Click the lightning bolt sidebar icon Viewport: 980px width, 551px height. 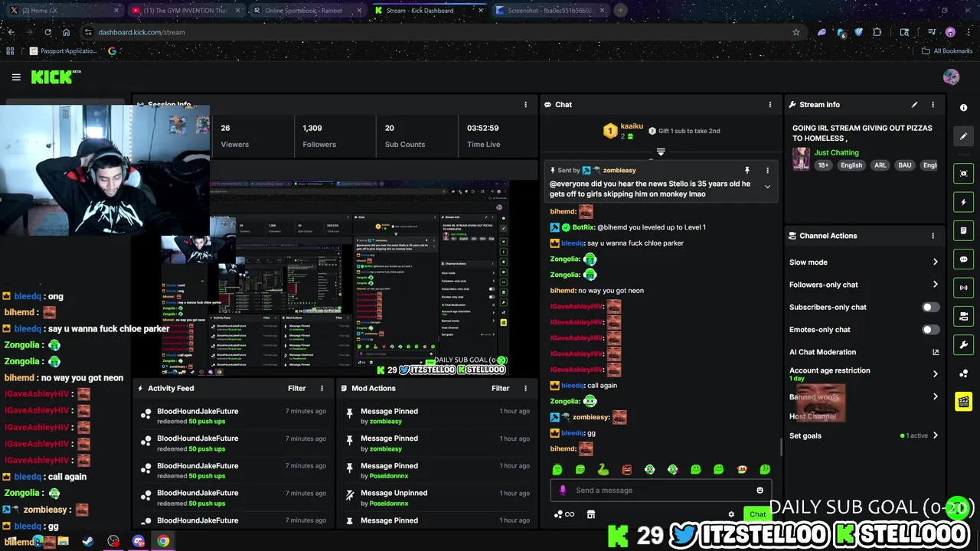coord(964,202)
